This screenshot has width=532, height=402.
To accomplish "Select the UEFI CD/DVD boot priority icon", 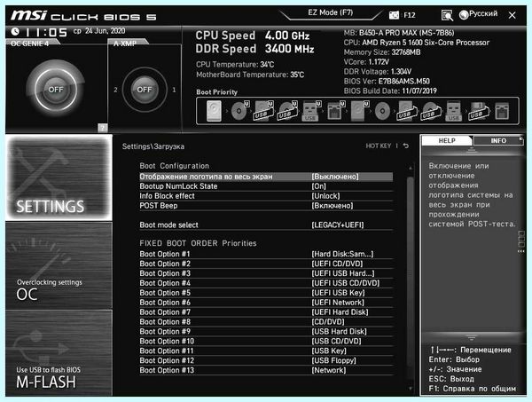I will click(x=240, y=111).
